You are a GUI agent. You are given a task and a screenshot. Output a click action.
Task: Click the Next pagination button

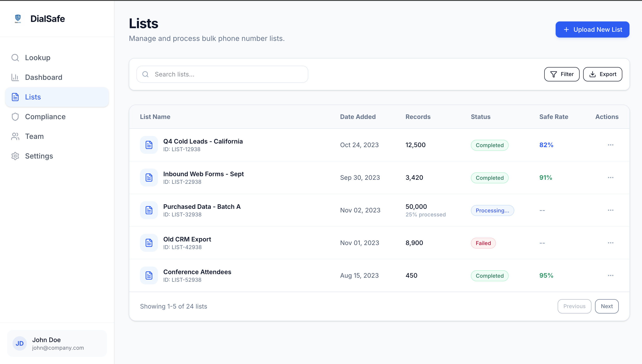click(607, 306)
